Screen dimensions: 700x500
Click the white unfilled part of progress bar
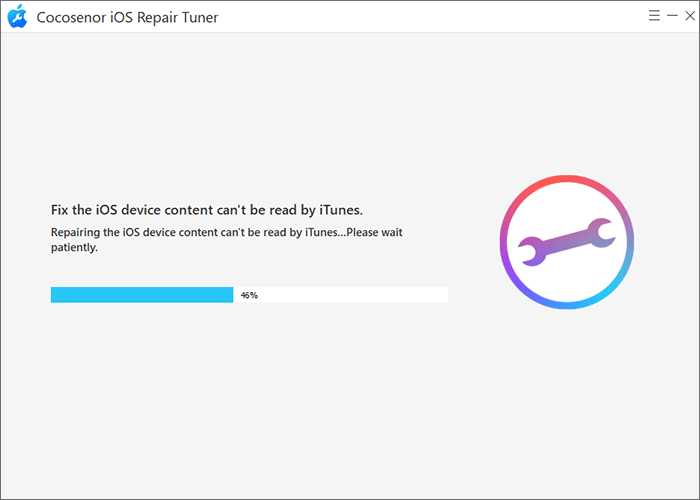[341, 295]
